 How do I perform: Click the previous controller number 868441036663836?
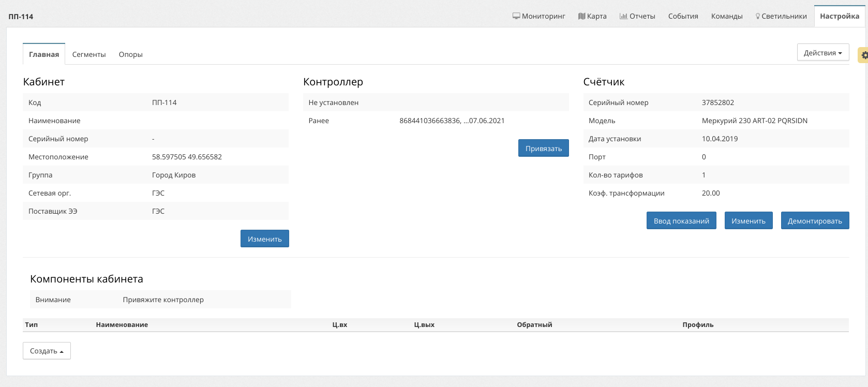[x=429, y=121]
